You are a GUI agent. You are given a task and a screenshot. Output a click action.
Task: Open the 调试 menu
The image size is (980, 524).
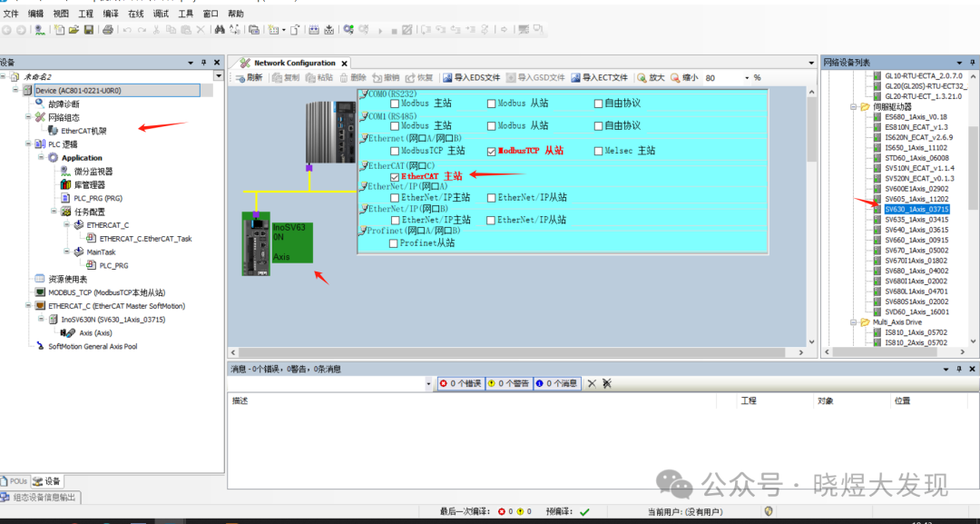pos(160,14)
